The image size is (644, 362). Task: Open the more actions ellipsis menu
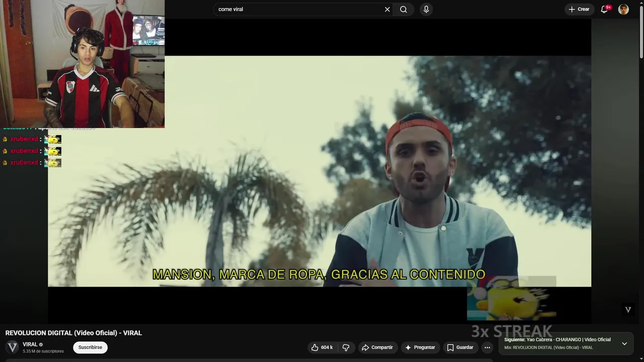pyautogui.click(x=487, y=347)
